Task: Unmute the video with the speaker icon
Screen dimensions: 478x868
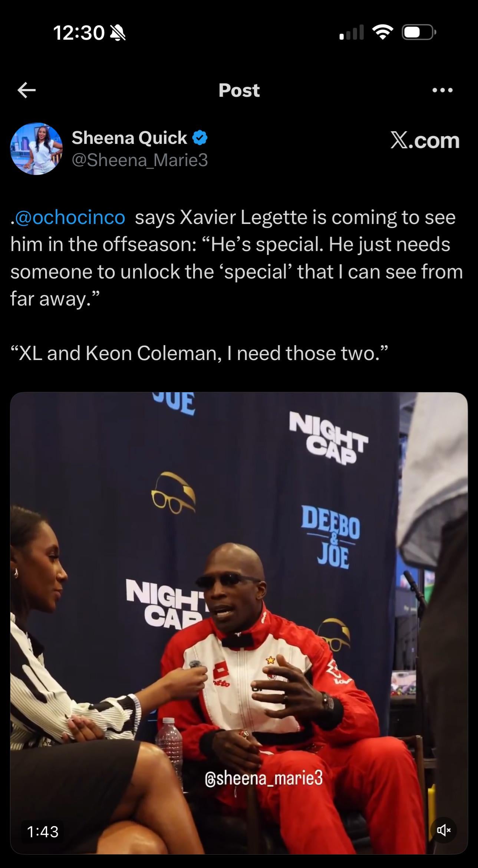Action: [444, 830]
